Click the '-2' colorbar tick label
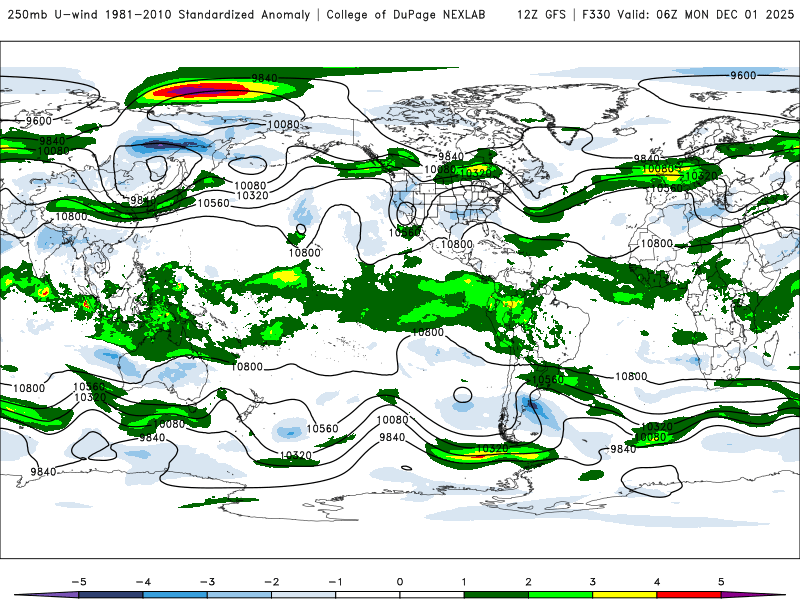This screenshot has height=600, width=800. tap(272, 582)
